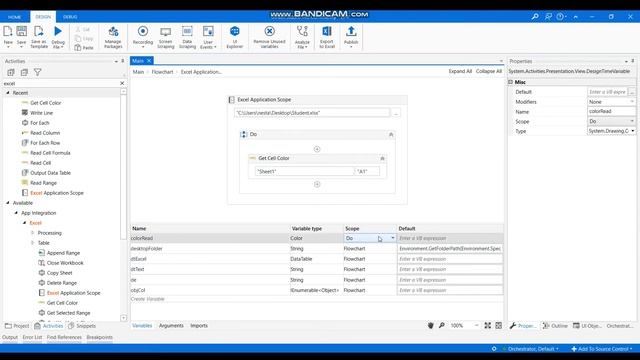
Task: Clear the activities search box
Action: click(x=122, y=83)
